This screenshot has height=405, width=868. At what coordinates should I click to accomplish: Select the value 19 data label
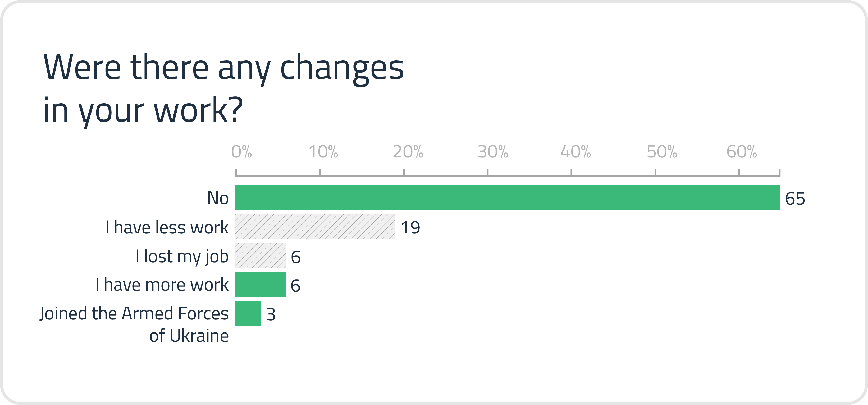[x=410, y=228]
